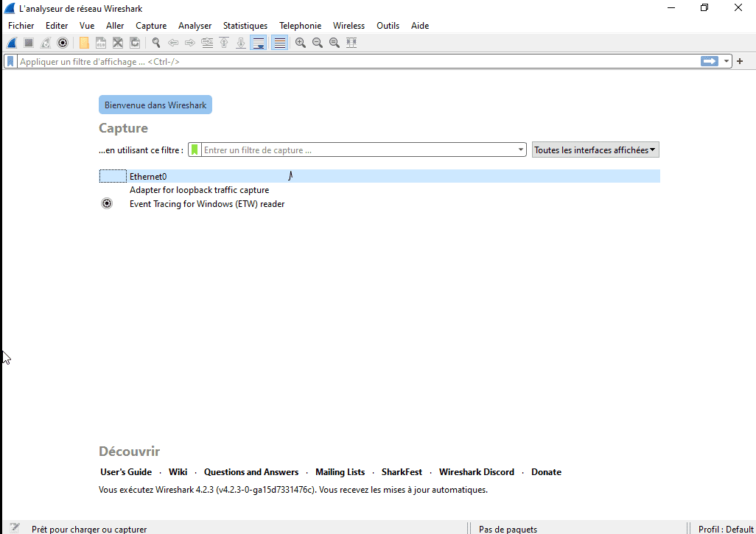Viewport: 756px width, 534px height.
Task: Open the Editer menu
Action: click(x=57, y=26)
